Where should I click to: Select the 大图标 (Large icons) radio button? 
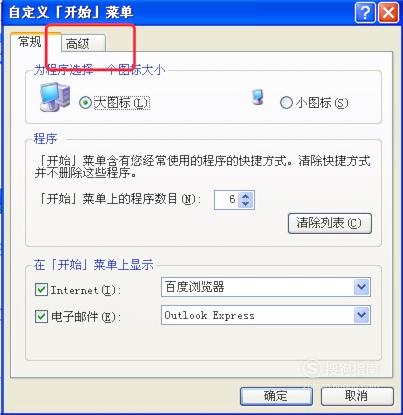click(85, 102)
